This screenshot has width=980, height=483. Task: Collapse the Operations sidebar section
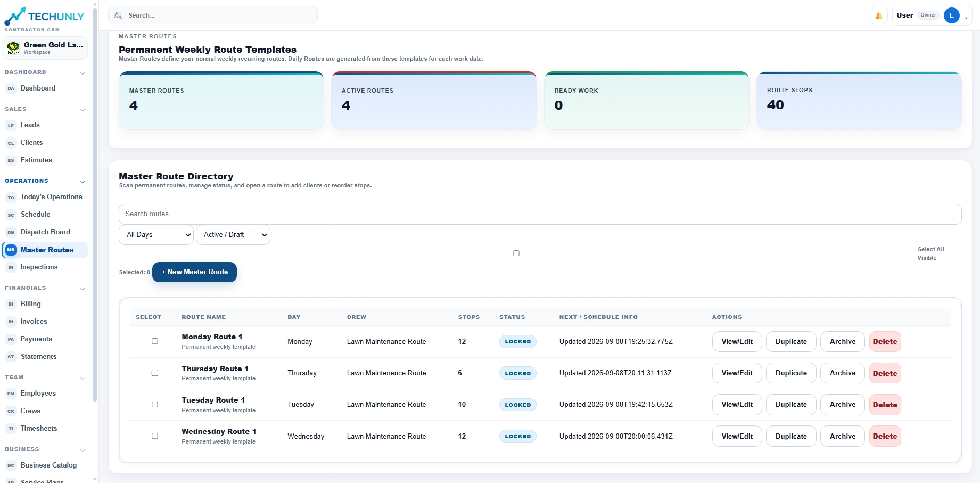point(83,182)
